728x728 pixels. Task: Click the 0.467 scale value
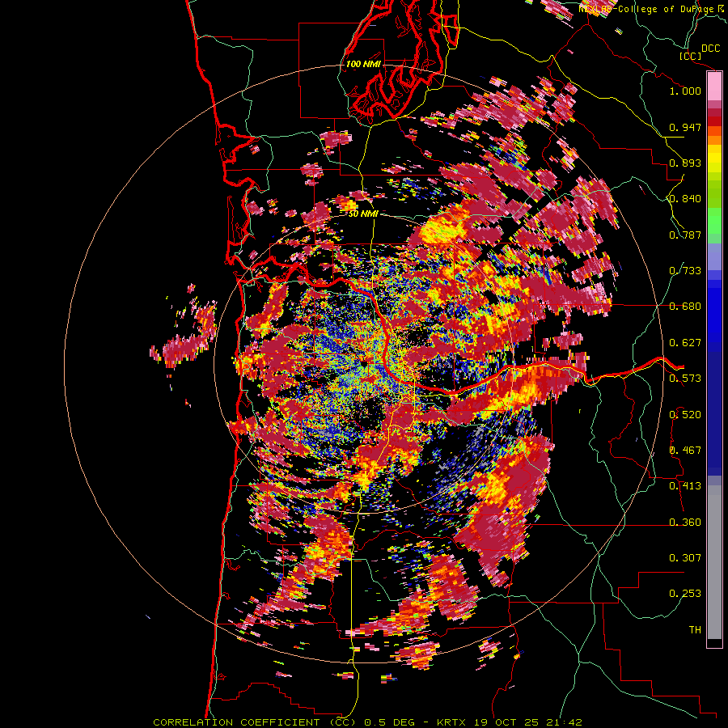(x=685, y=451)
